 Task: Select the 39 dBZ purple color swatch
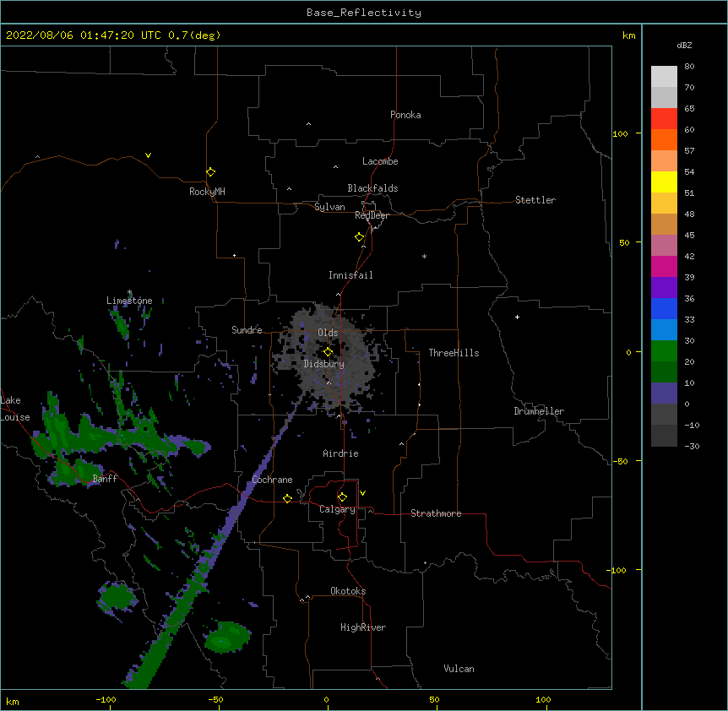pos(664,287)
